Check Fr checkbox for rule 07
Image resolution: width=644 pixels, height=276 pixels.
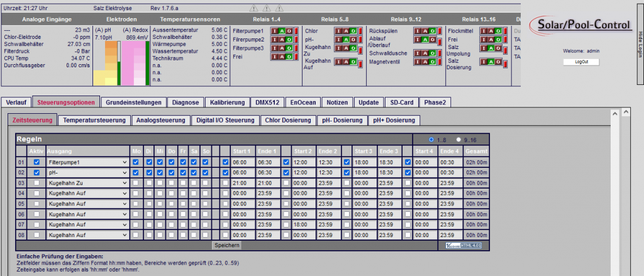(183, 224)
